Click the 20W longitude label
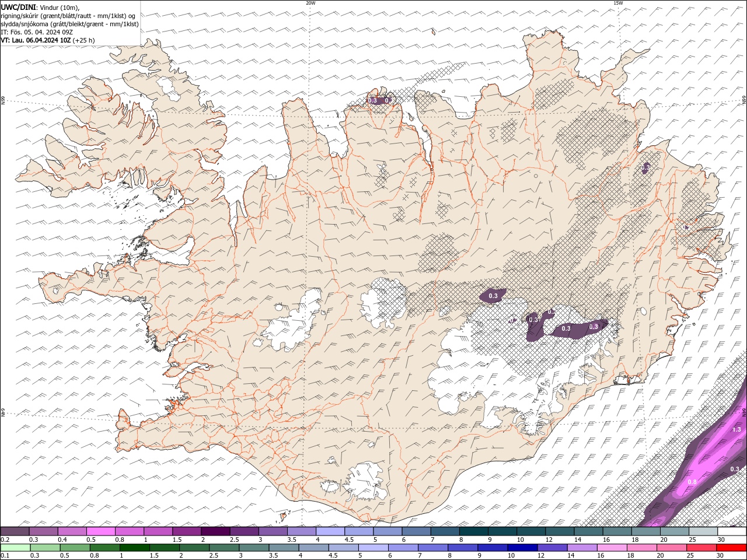 click(310, 3)
